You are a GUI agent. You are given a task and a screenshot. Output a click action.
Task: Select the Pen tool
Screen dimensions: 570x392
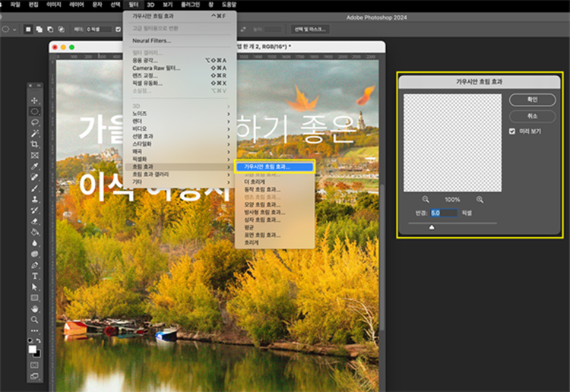(34, 265)
